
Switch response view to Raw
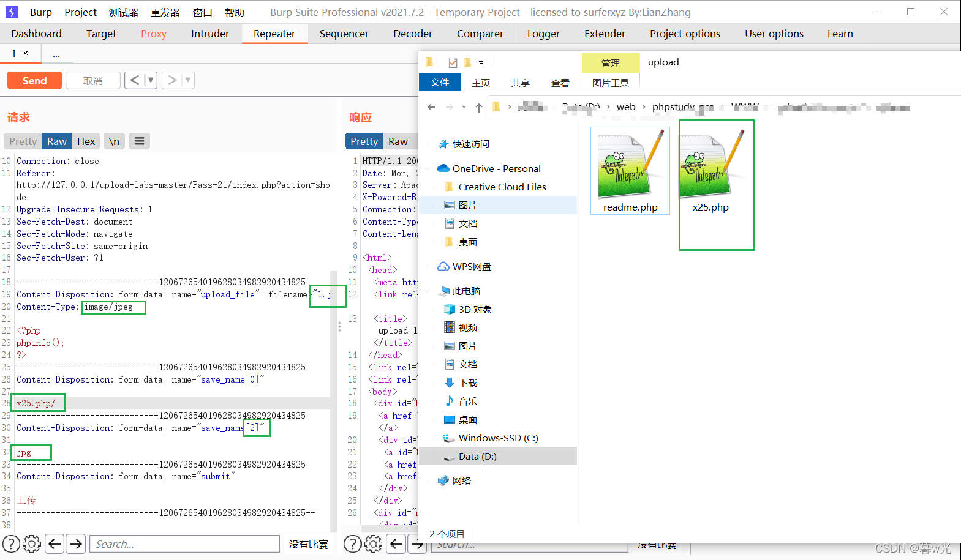[398, 141]
